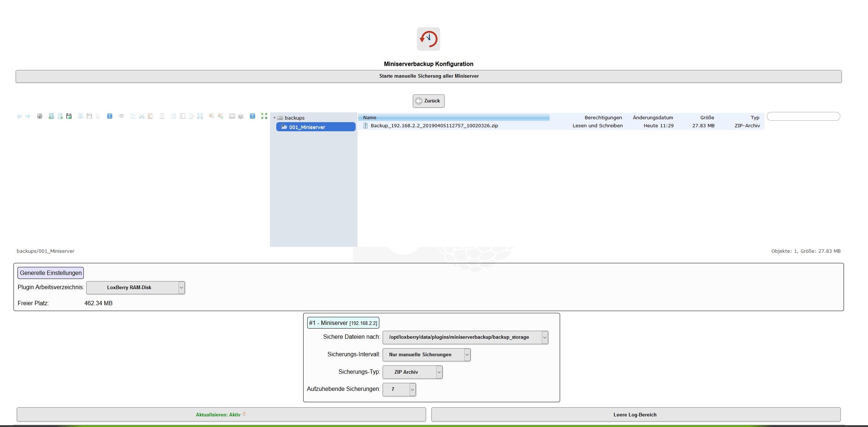The width and height of the screenshot is (868, 427).
Task: Open the Sicherungs-Typ ZIP Archiv dropdown
Action: [413, 372]
